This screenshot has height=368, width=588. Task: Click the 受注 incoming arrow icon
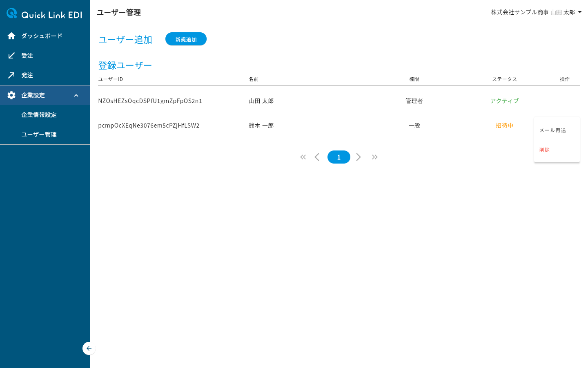pyautogui.click(x=11, y=56)
